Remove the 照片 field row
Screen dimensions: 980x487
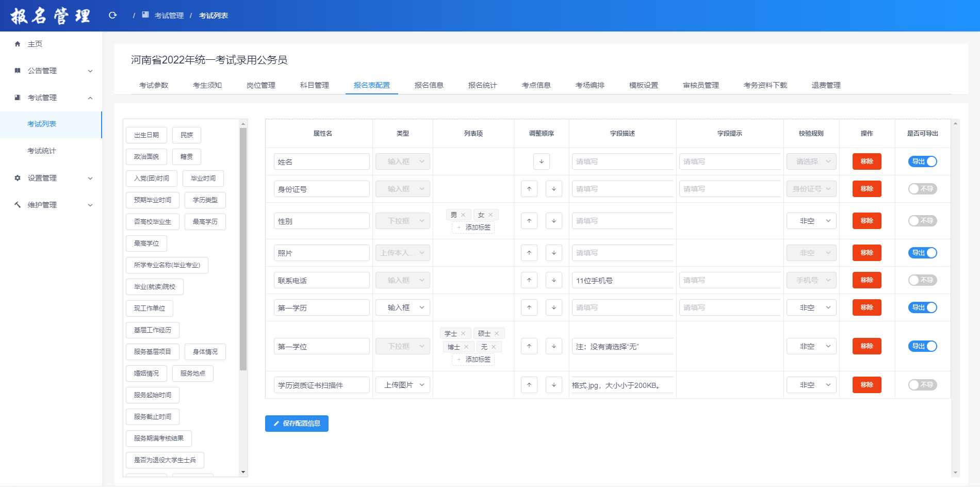coord(867,253)
